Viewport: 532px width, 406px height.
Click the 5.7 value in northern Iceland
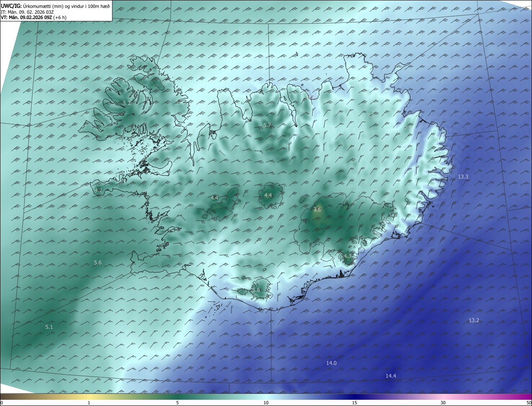[x=267, y=125]
